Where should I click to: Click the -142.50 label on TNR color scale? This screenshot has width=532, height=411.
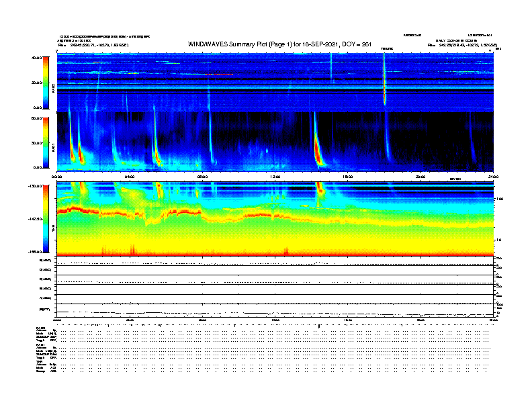[35, 219]
